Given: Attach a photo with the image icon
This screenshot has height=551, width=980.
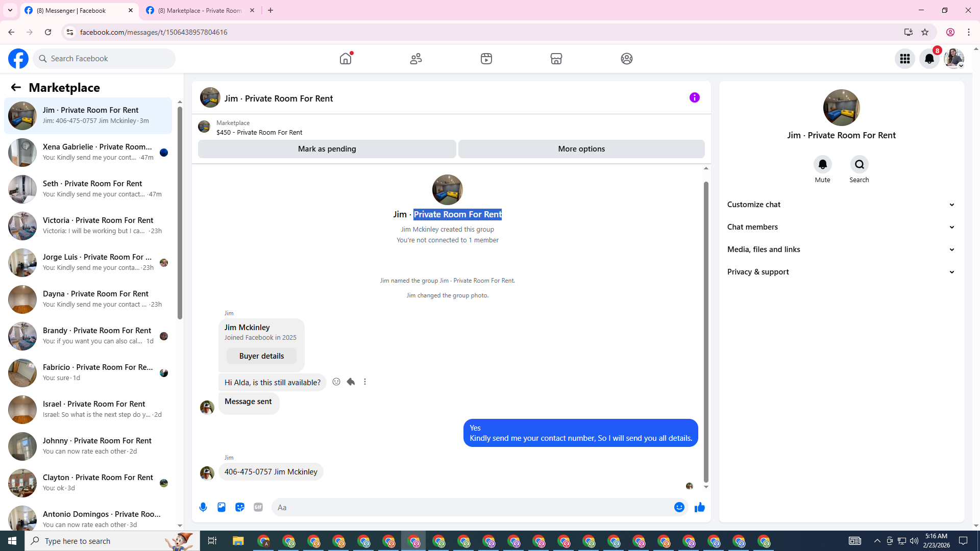Looking at the screenshot, I should (222, 507).
